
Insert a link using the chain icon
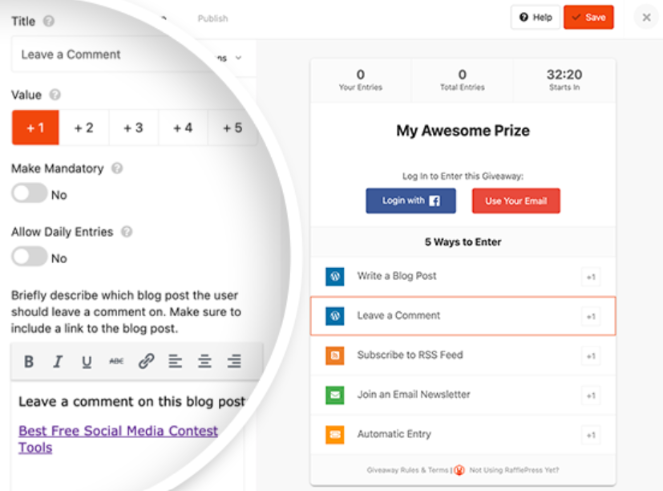click(x=146, y=362)
